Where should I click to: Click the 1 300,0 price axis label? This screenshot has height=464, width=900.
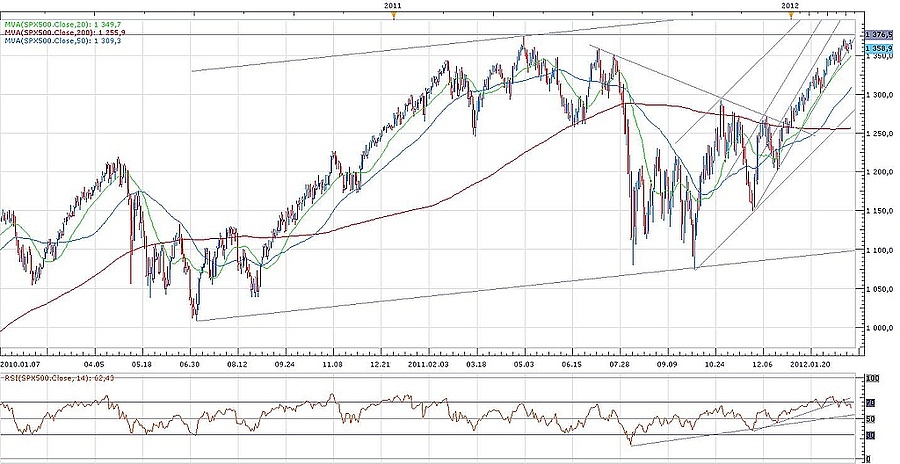877,95
